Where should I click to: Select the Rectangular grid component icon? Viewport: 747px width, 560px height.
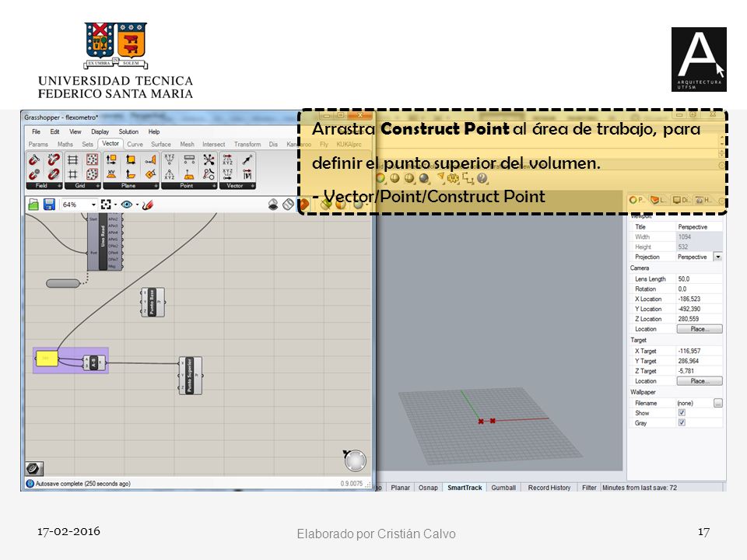(x=72, y=159)
